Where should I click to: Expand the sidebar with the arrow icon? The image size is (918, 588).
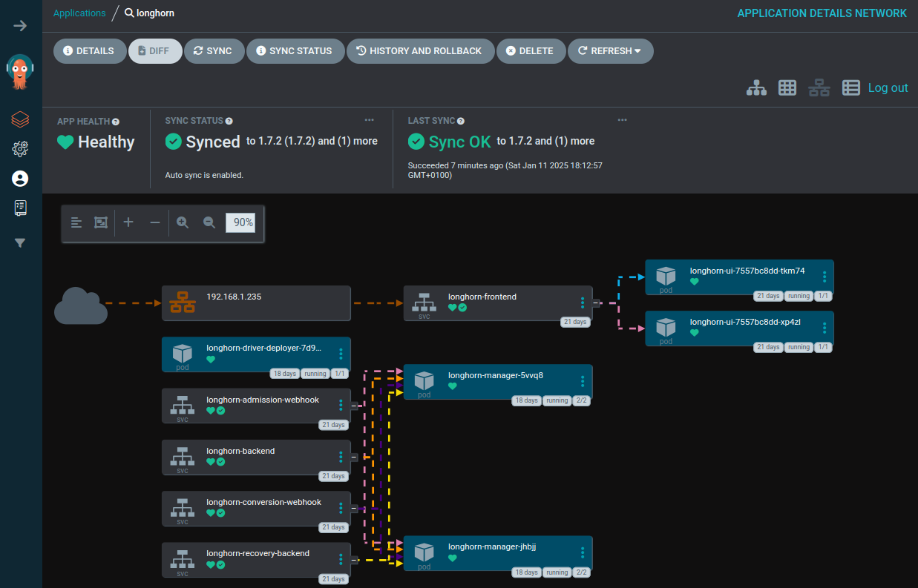pyautogui.click(x=20, y=25)
